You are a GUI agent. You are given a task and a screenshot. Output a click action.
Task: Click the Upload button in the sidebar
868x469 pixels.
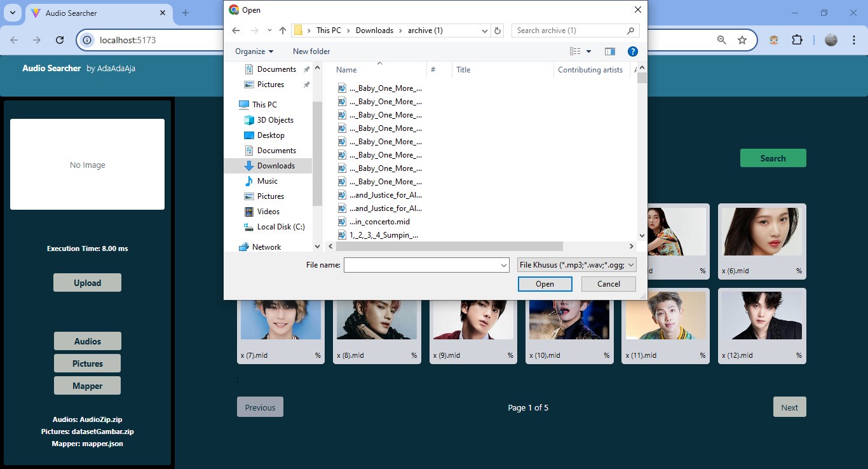(87, 283)
